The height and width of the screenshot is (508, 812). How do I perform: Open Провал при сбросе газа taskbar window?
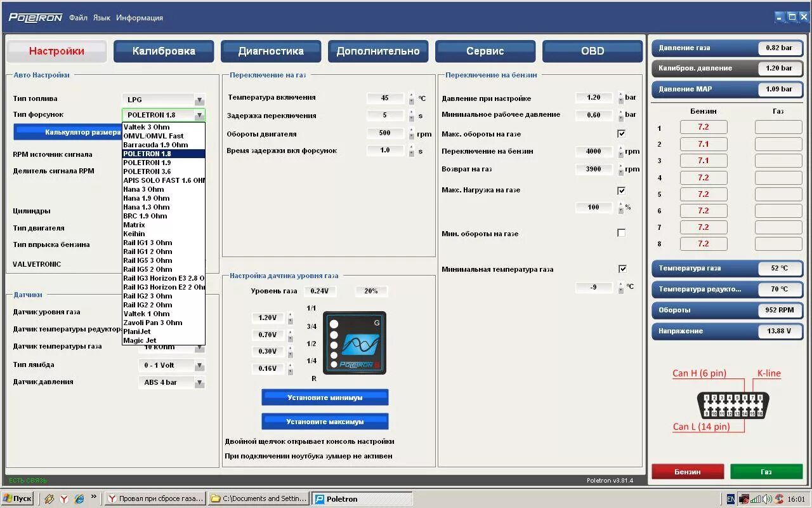click(155, 499)
